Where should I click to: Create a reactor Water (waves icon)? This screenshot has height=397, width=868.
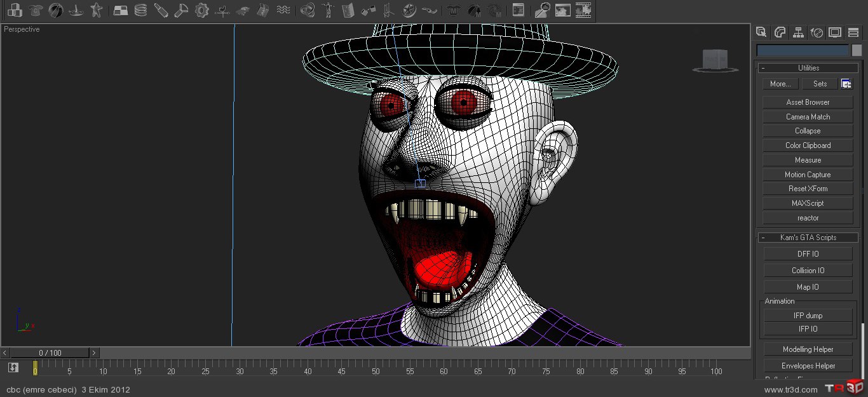click(283, 10)
